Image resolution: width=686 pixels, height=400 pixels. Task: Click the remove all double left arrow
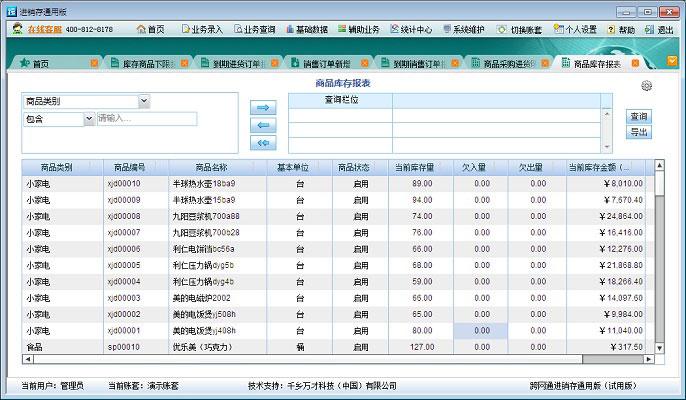click(x=263, y=143)
